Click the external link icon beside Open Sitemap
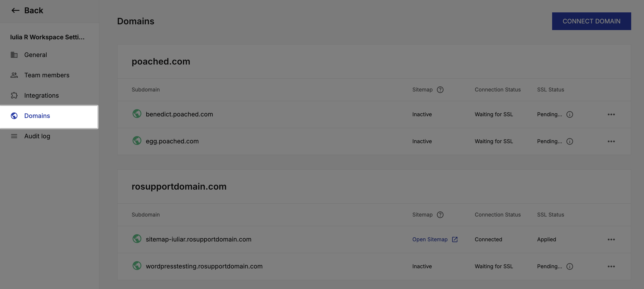 (x=455, y=239)
